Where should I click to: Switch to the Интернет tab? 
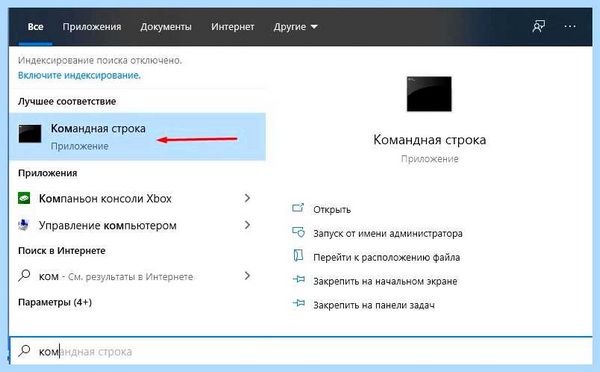pos(233,27)
